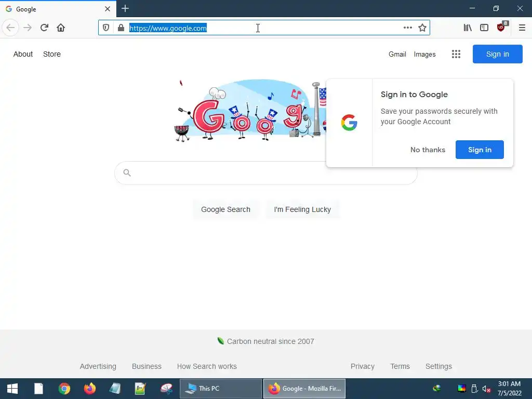Click the Fourth of July Google Doodle

(250, 110)
